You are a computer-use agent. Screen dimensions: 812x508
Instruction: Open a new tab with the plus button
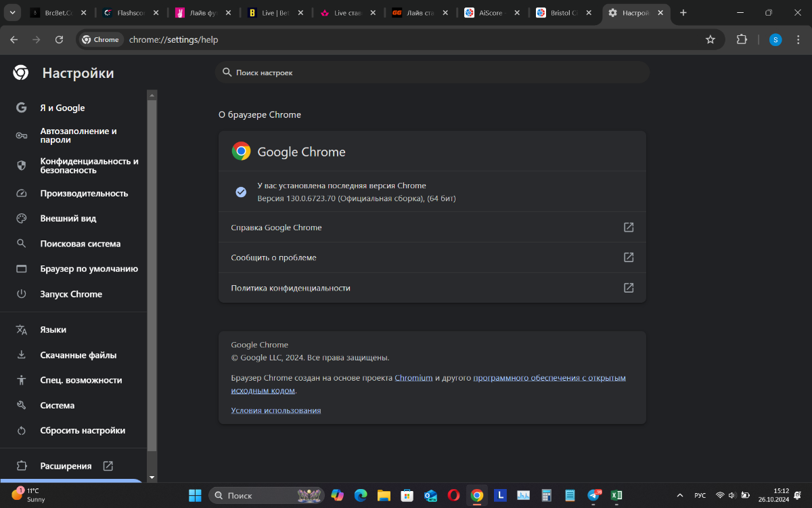pos(683,13)
